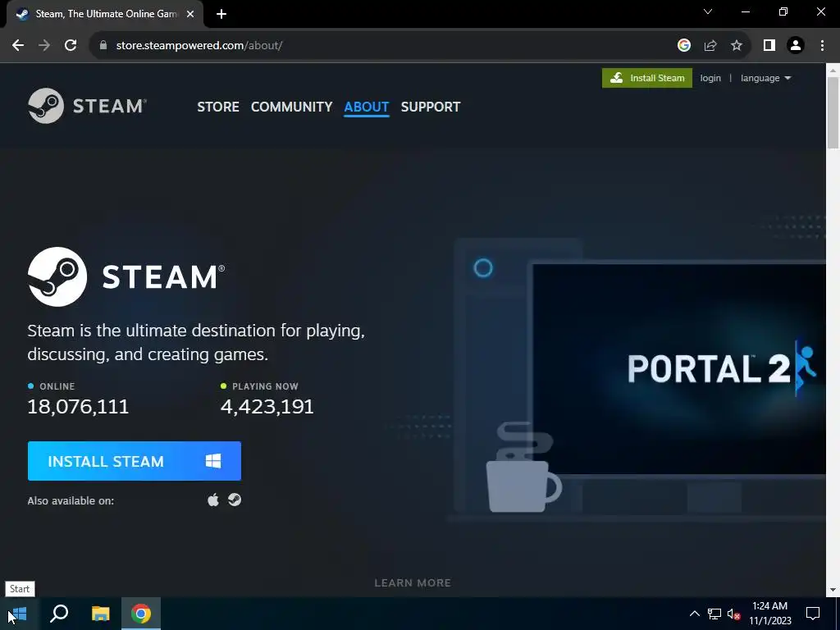Click the scrollbar up arrow

tap(833, 71)
